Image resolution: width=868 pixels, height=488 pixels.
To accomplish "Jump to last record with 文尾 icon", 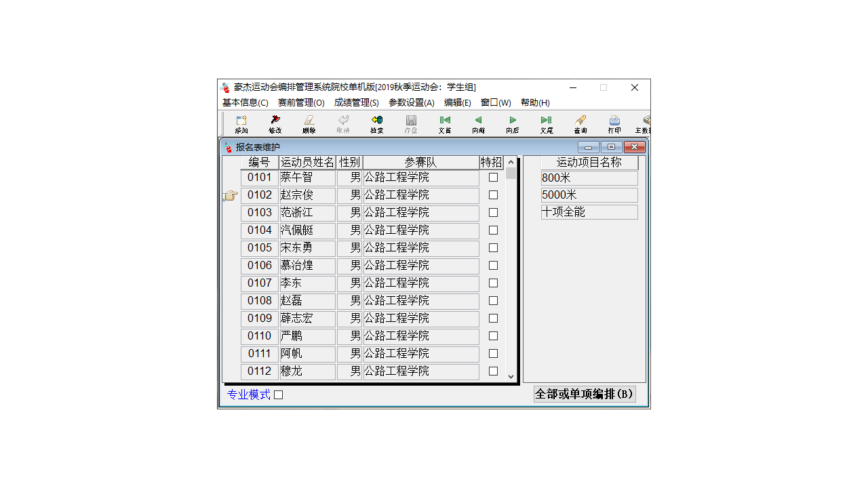I will coord(546,123).
